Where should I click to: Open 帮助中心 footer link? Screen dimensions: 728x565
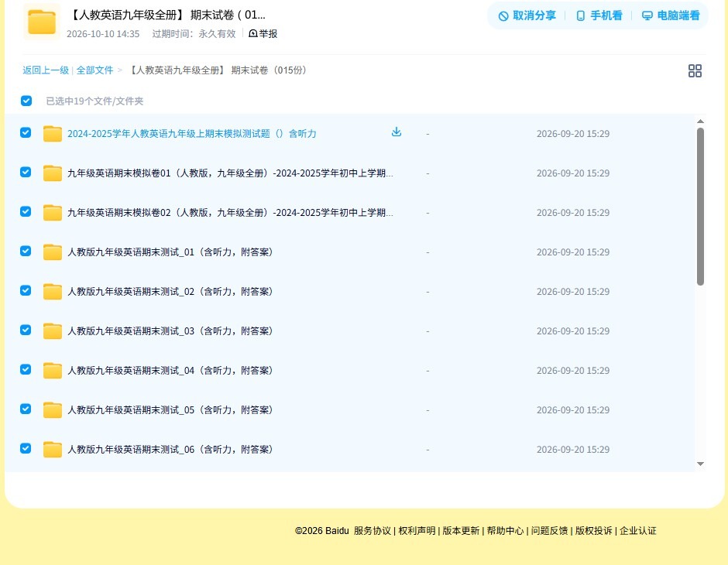(505, 531)
